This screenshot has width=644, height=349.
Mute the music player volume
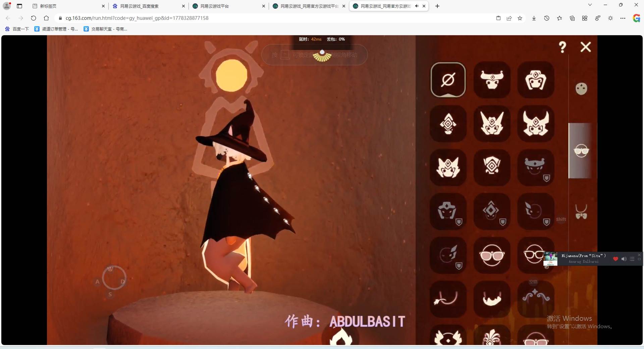(624, 259)
